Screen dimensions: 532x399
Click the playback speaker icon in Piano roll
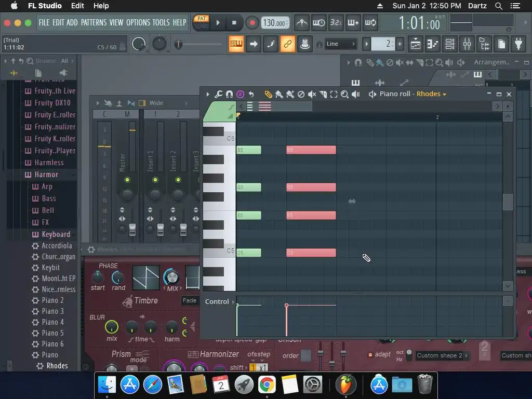pos(355,94)
